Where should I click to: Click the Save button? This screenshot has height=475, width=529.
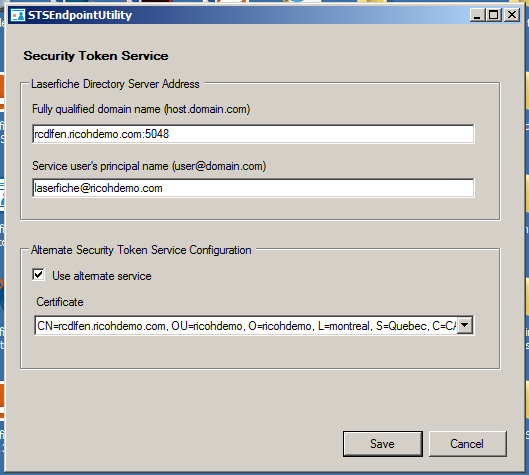[x=383, y=444]
